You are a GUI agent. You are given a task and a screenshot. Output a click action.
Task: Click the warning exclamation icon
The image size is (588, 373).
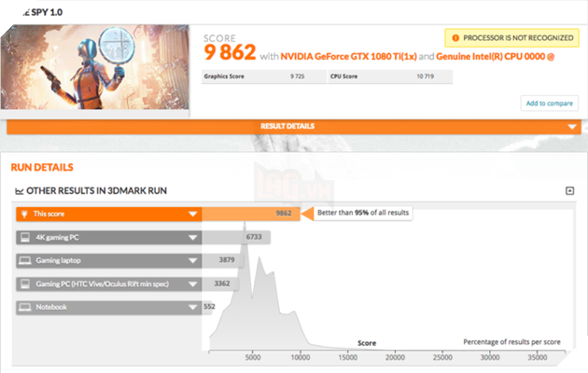click(x=455, y=38)
